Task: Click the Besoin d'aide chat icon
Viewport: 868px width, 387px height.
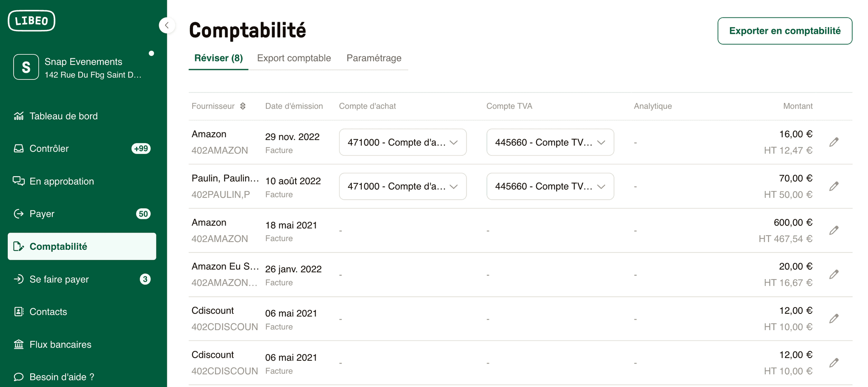Action: coord(19,377)
